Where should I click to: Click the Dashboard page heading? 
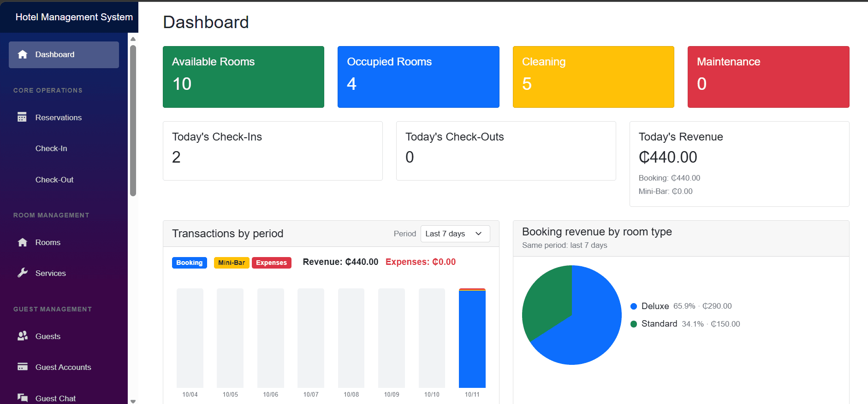[x=206, y=22]
